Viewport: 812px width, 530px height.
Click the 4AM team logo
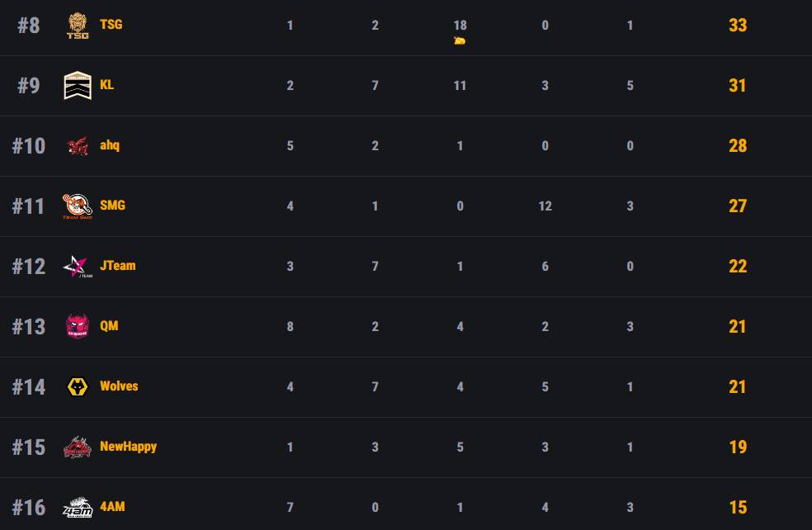point(78,508)
